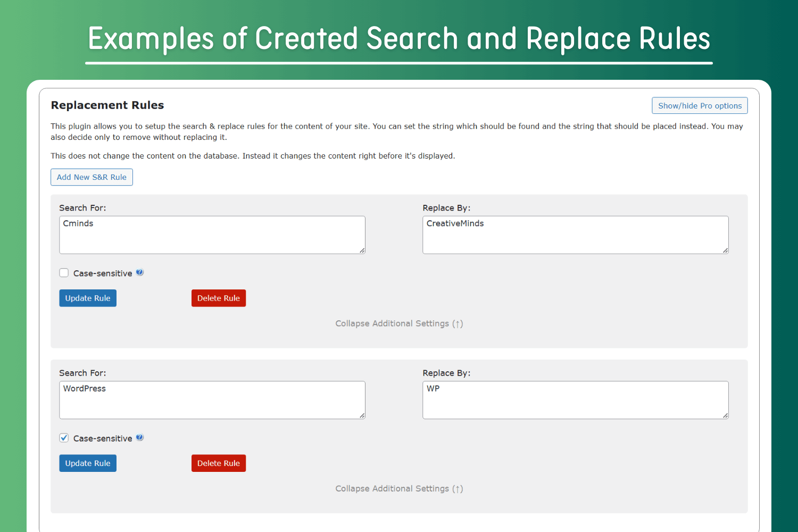Focus the Search For field containing WordPress
The image size is (798, 532).
click(x=212, y=400)
